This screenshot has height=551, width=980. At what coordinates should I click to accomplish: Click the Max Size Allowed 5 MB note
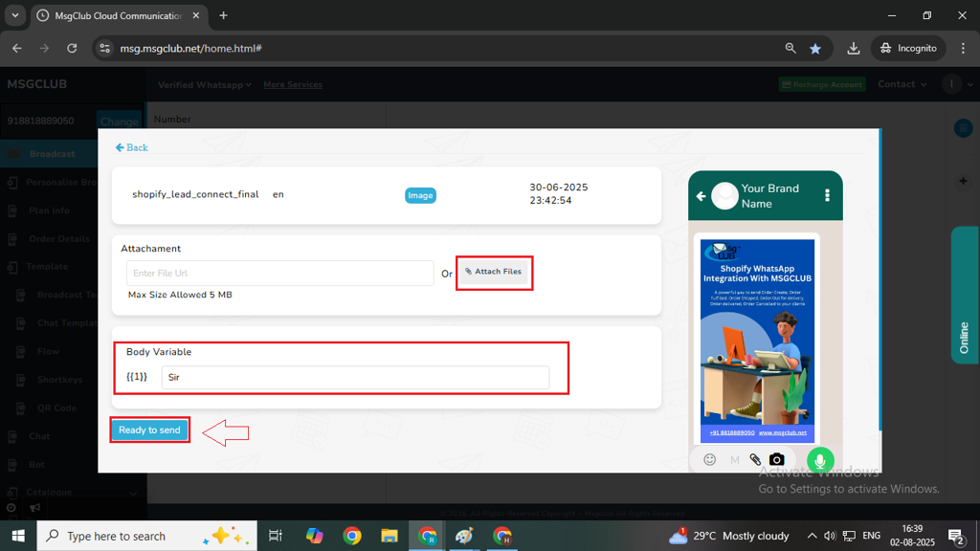[x=180, y=295]
